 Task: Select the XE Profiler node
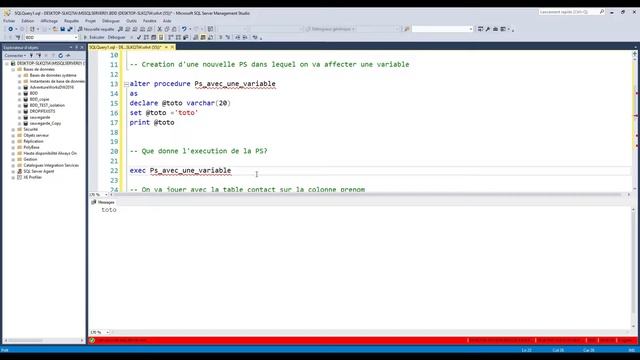32,178
